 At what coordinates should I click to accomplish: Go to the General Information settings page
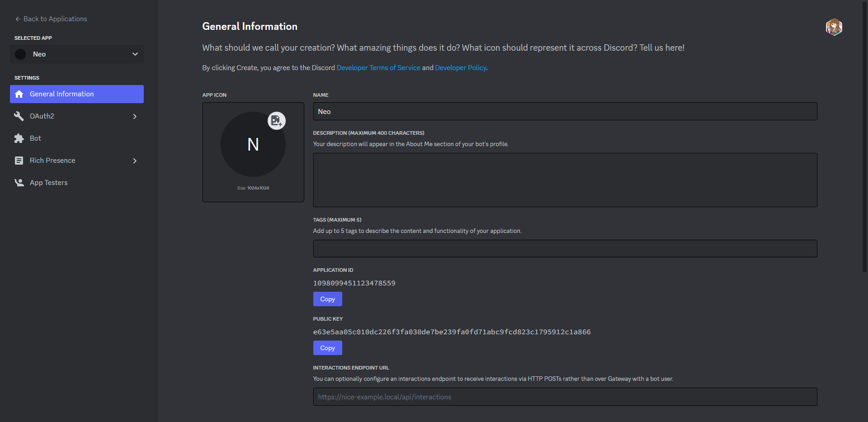tap(77, 94)
